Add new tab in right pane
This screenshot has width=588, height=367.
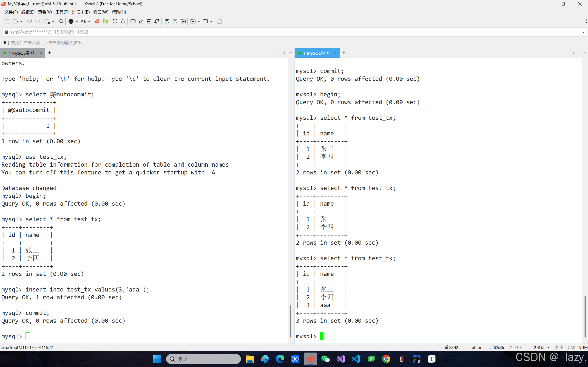point(344,53)
